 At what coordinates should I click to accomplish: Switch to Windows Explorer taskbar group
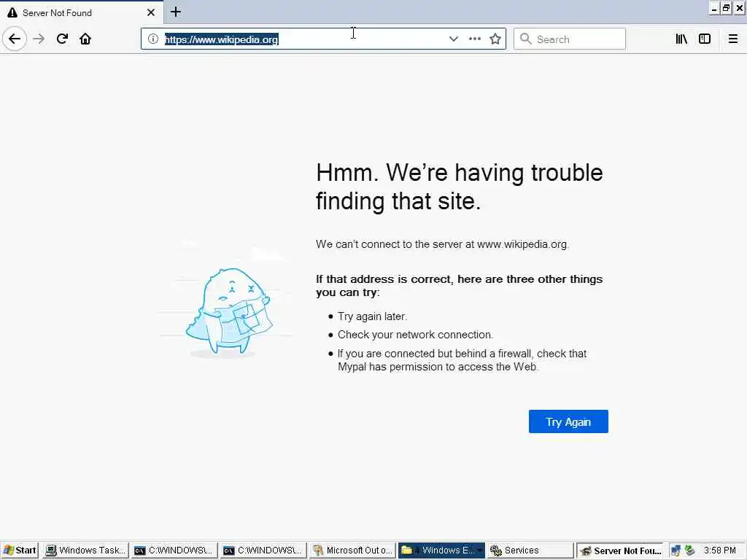pos(442,551)
